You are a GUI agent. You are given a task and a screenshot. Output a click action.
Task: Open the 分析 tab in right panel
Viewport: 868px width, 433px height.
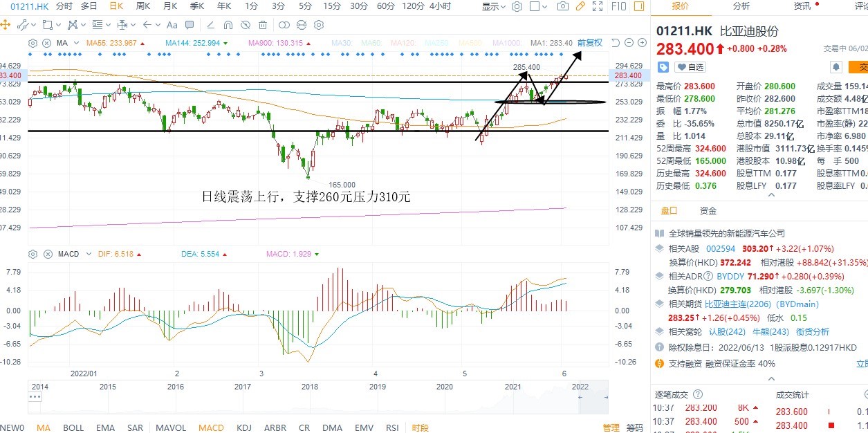pyautogui.click(x=741, y=6)
